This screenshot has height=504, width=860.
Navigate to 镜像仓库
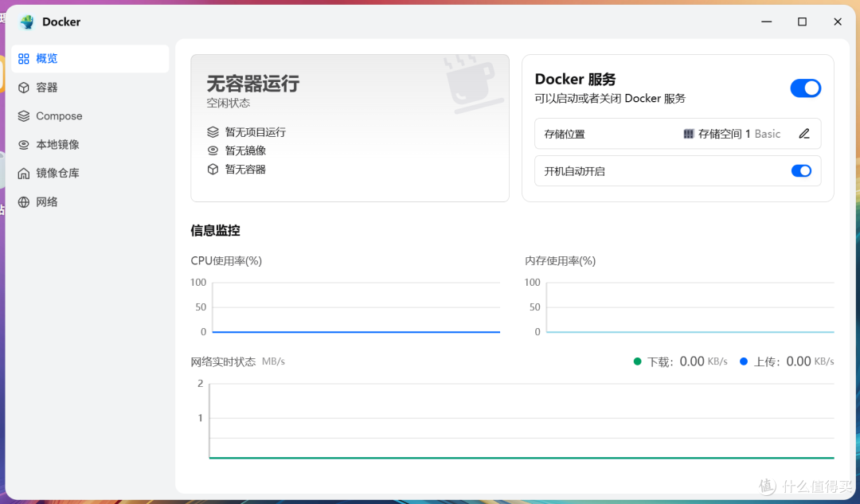(x=90, y=174)
